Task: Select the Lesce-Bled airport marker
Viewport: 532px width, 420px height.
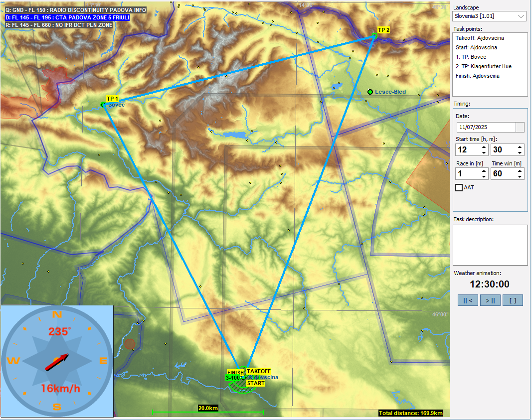Action: pyautogui.click(x=370, y=92)
